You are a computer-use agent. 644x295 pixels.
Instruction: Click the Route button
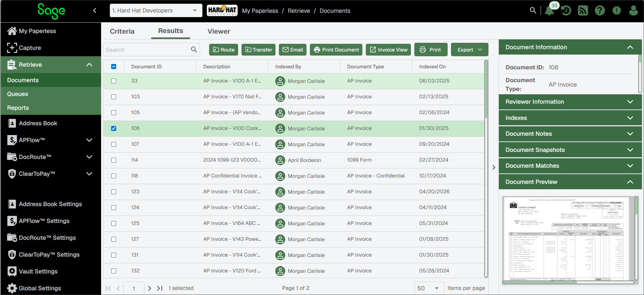(224, 50)
